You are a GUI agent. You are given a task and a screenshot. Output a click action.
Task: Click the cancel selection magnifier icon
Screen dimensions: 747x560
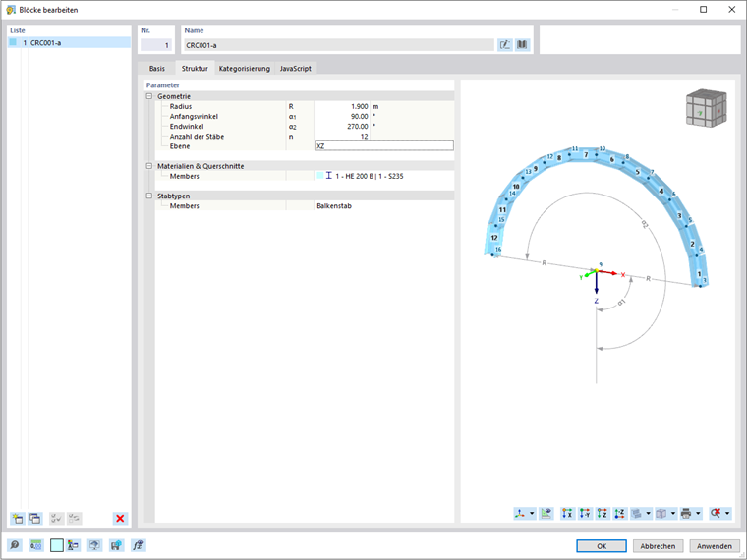716,513
